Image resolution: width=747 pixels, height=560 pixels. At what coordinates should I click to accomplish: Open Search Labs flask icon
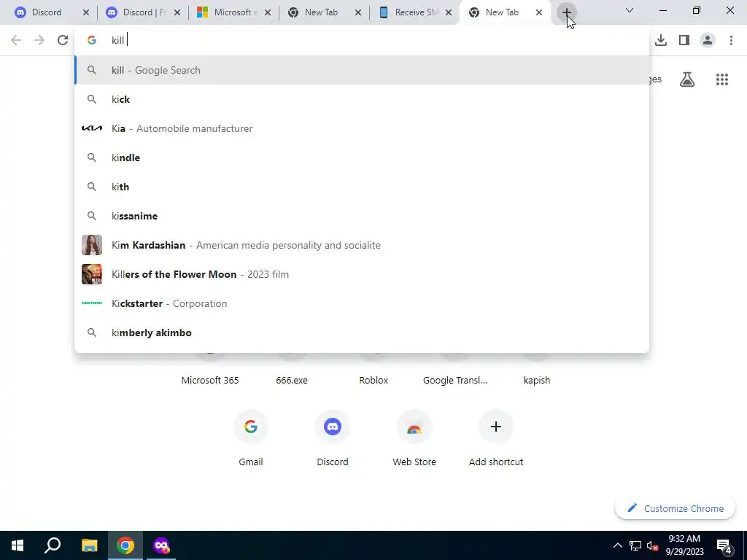click(x=687, y=79)
